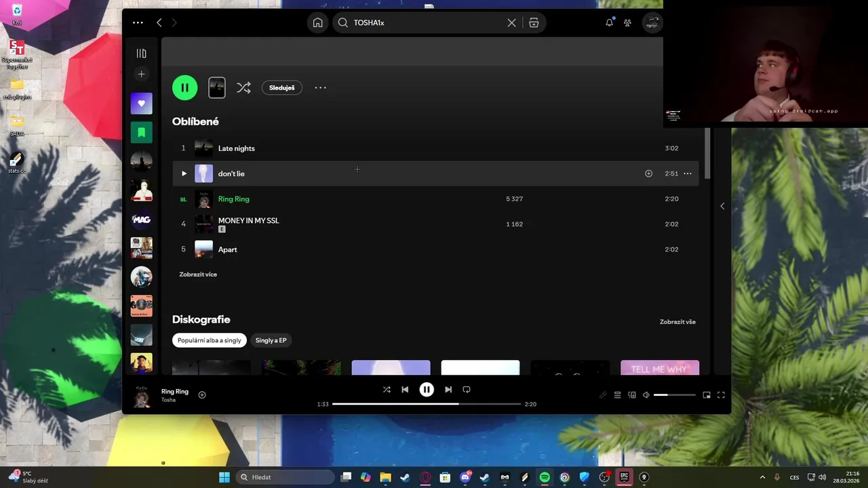Open Friend Activity icon

[x=627, y=22]
